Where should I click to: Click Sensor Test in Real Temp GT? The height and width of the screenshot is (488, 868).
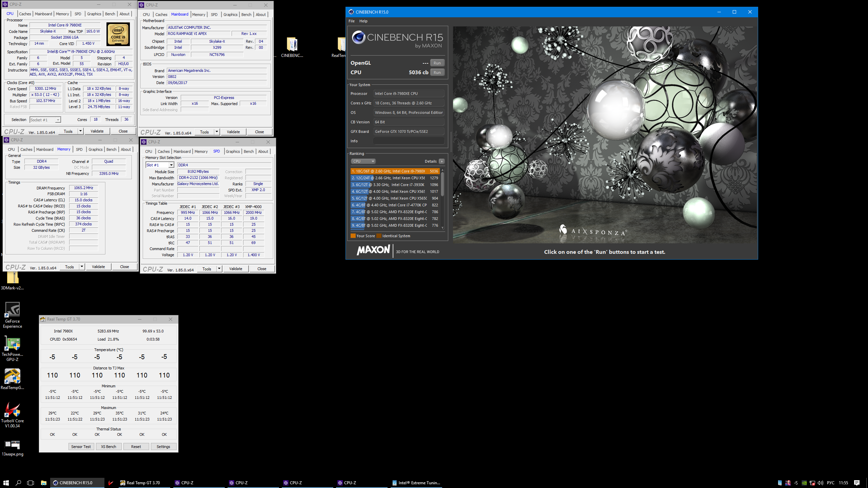(81, 447)
